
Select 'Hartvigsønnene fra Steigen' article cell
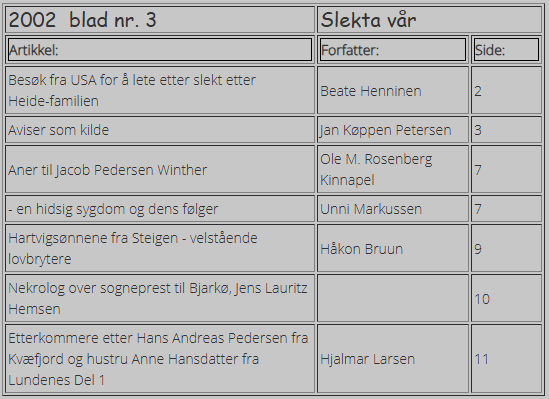[160, 248]
